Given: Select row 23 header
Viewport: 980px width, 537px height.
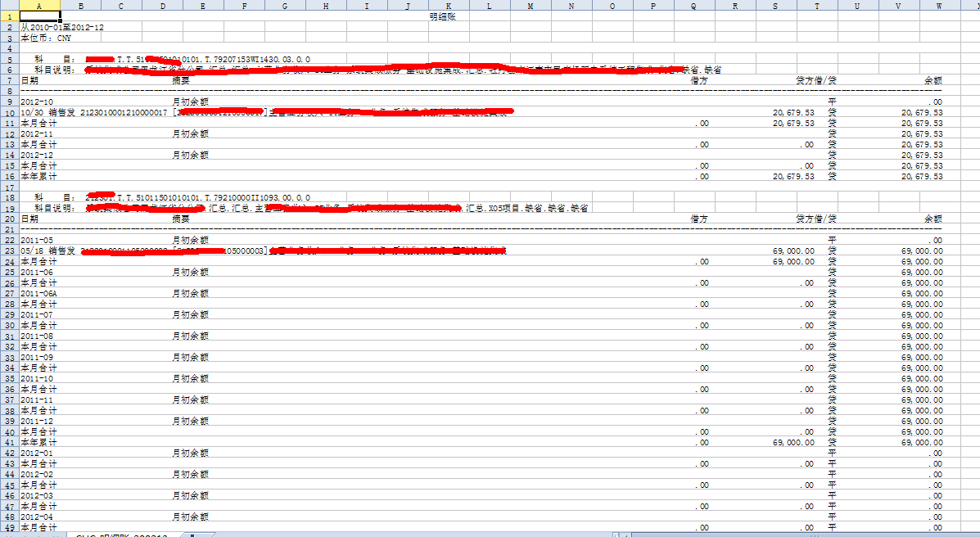Looking at the screenshot, I should tap(9, 250).
